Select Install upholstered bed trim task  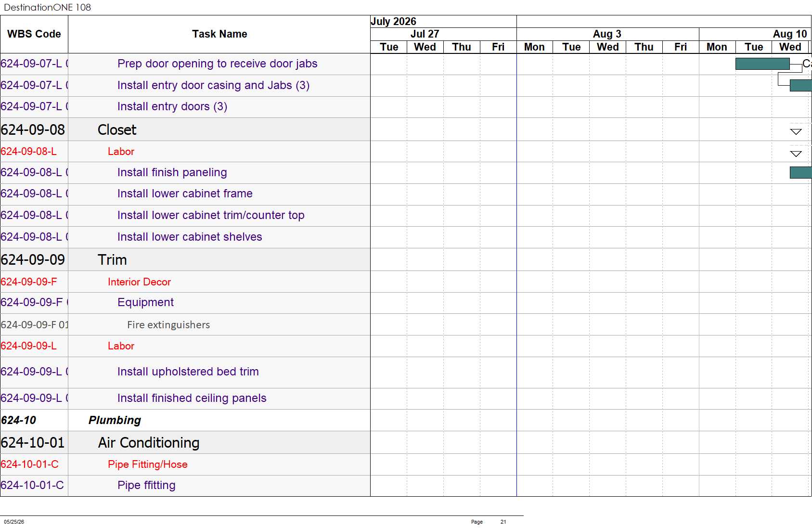coord(188,372)
